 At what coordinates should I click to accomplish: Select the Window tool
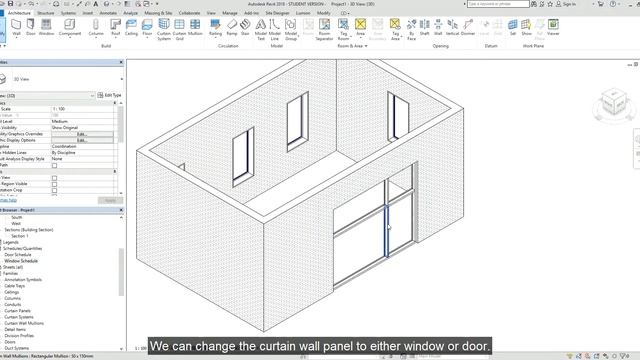coord(46,28)
